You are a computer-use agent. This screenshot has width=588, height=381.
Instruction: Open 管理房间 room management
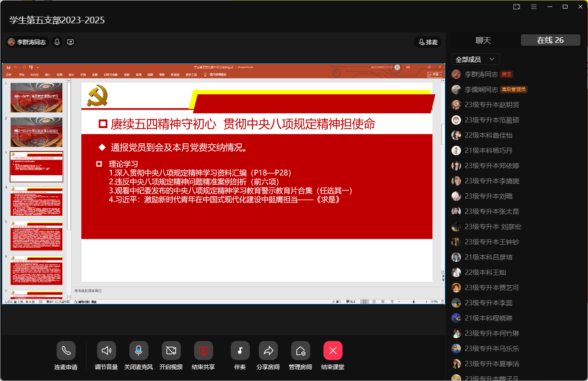pos(300,351)
